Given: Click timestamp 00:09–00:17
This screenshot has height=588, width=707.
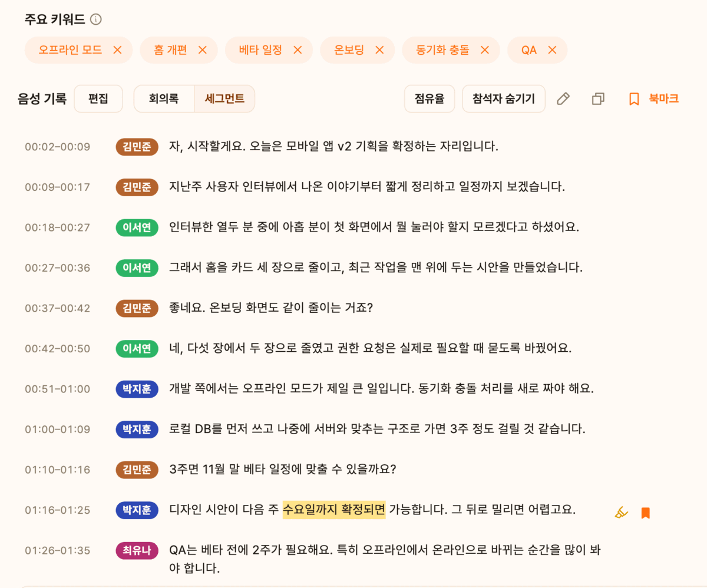Looking at the screenshot, I should point(57,187).
